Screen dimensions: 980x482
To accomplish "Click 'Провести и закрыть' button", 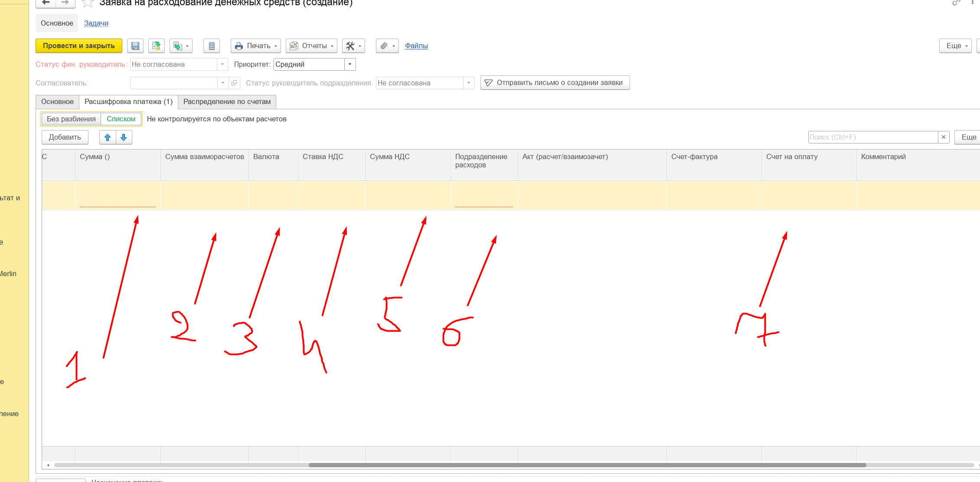I will [x=79, y=46].
